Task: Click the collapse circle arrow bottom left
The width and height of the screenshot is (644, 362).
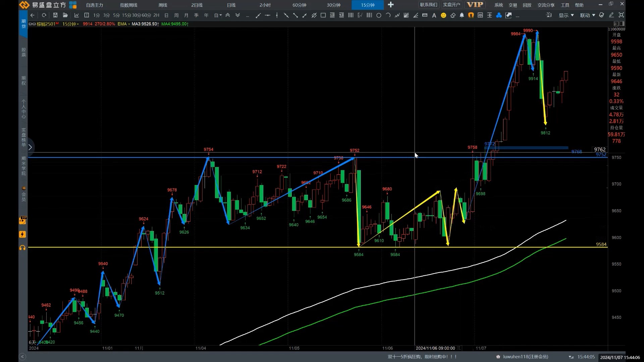Action: coord(22,357)
